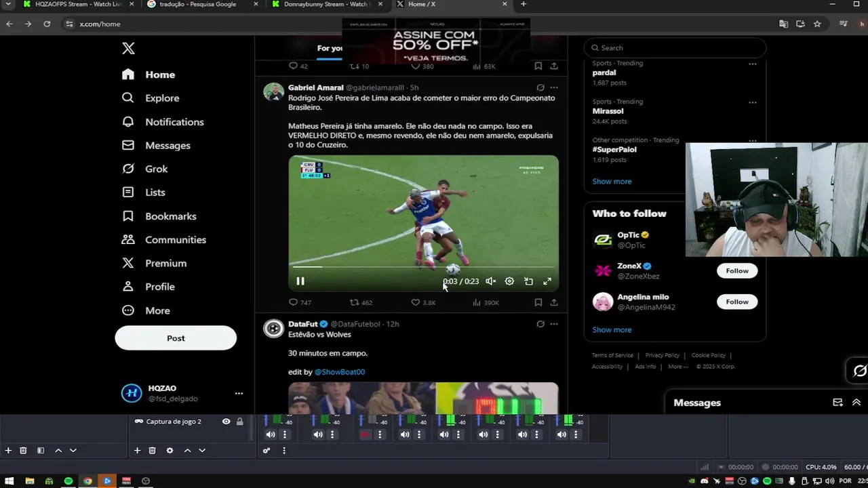
Task: Switch to Donnaybunny Stream tab
Action: [328, 4]
